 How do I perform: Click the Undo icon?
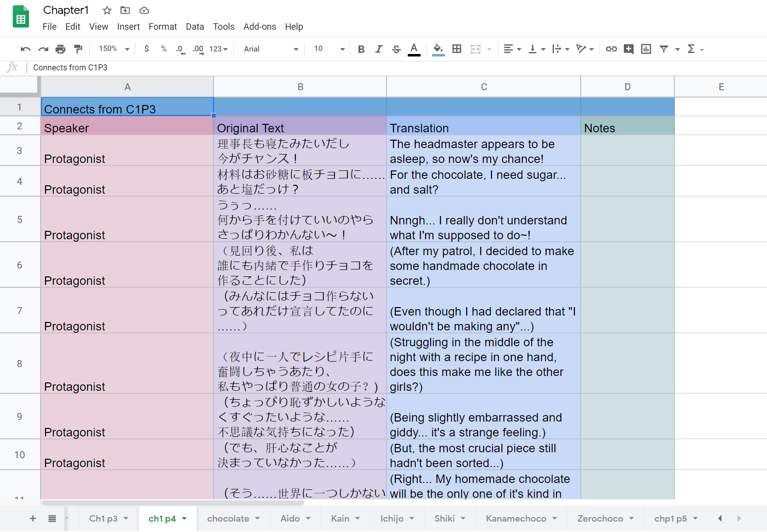pyautogui.click(x=25, y=49)
